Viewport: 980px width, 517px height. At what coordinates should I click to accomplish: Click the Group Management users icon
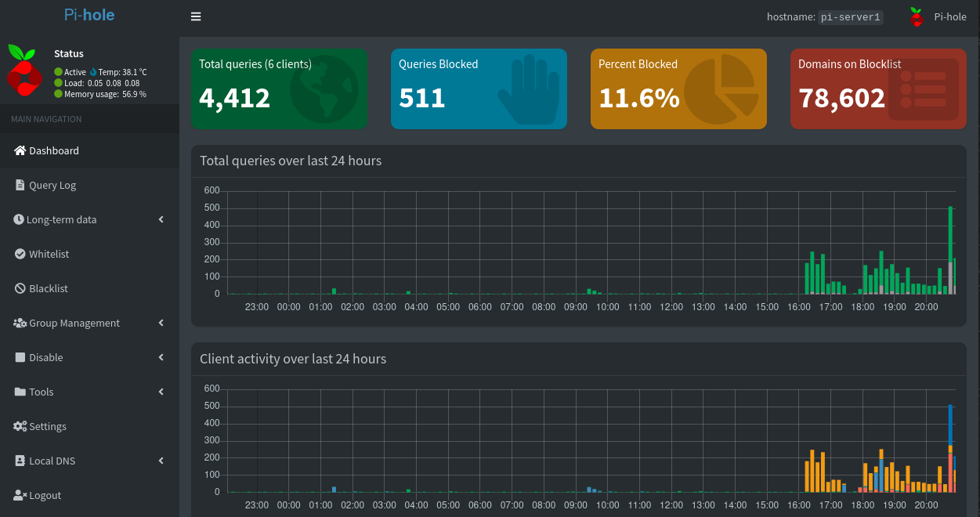click(20, 323)
